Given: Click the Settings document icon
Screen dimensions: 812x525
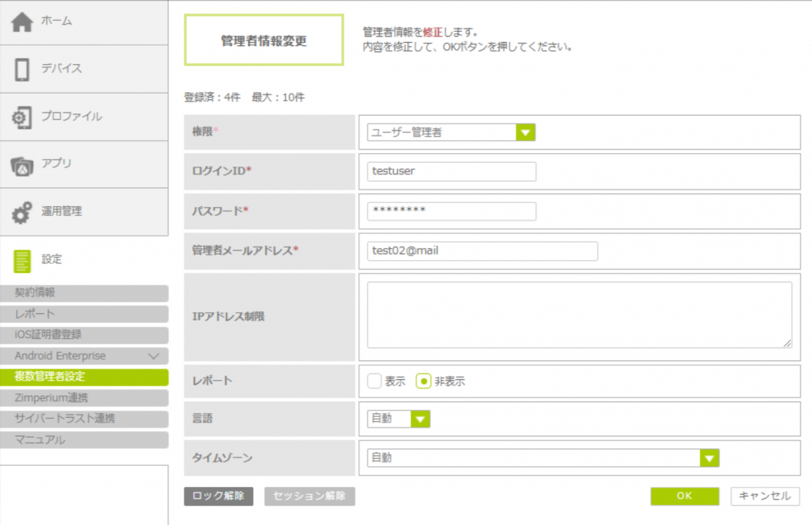Looking at the screenshot, I should coord(22,260).
